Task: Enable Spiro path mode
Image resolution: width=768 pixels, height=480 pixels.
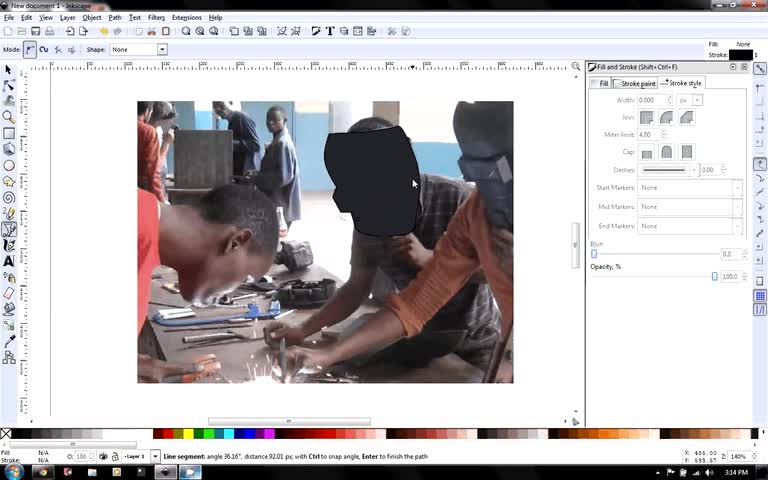Action: pyautogui.click(x=44, y=49)
